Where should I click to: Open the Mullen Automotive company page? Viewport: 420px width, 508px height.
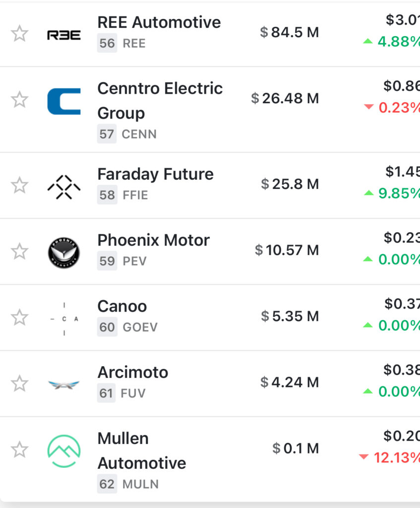tap(141, 450)
